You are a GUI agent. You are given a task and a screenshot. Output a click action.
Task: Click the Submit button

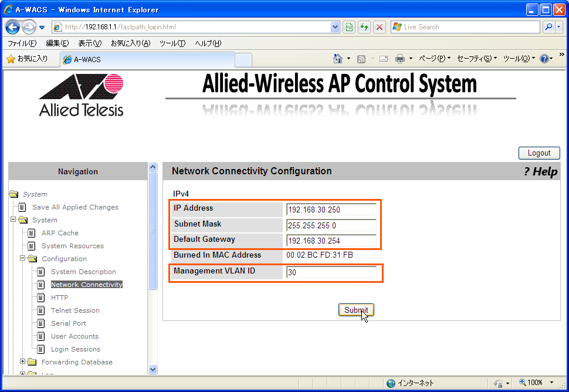356,310
